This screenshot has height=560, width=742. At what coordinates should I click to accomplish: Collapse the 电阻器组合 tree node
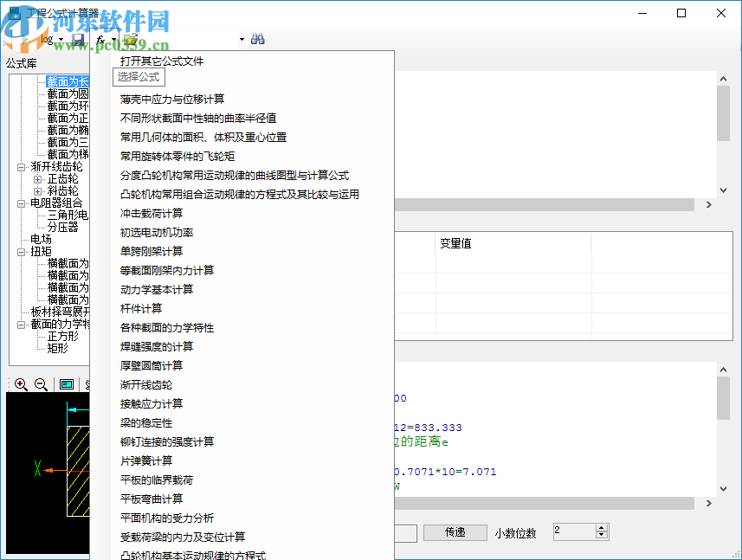[x=21, y=203]
